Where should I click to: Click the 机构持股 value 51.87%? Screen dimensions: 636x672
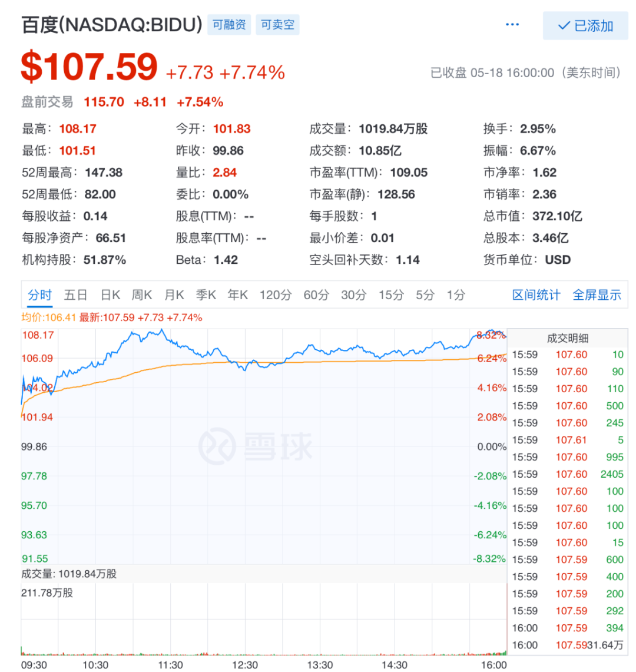[x=105, y=260]
